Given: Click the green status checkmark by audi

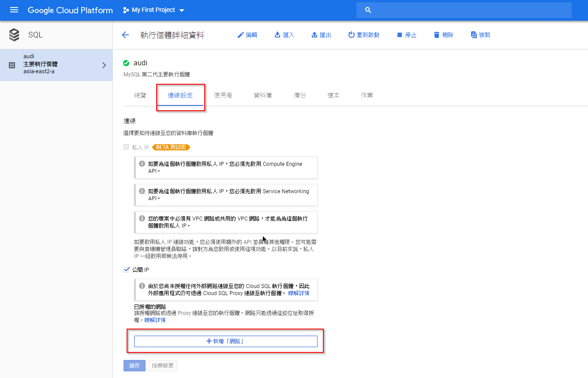Looking at the screenshot, I should (x=127, y=63).
